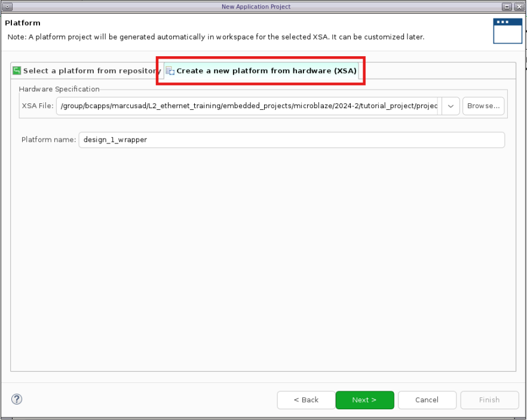Select Create a new platform from hardware tab

266,70
